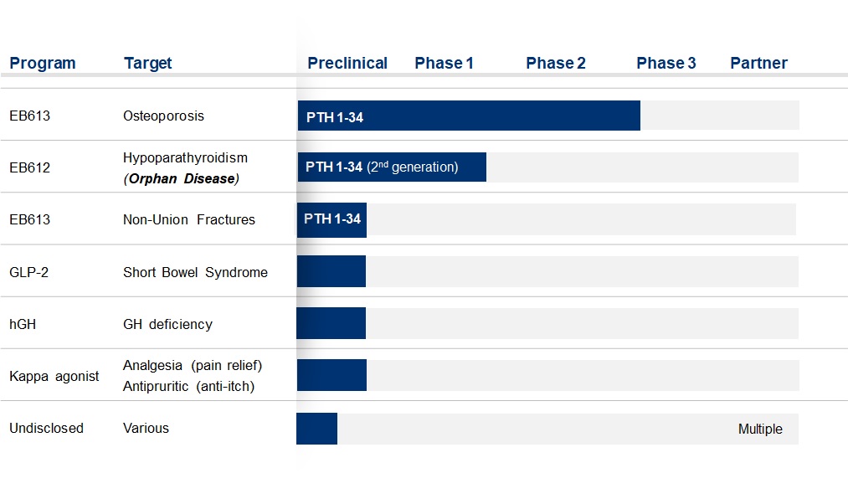Select the Preclinical phase header

click(347, 64)
